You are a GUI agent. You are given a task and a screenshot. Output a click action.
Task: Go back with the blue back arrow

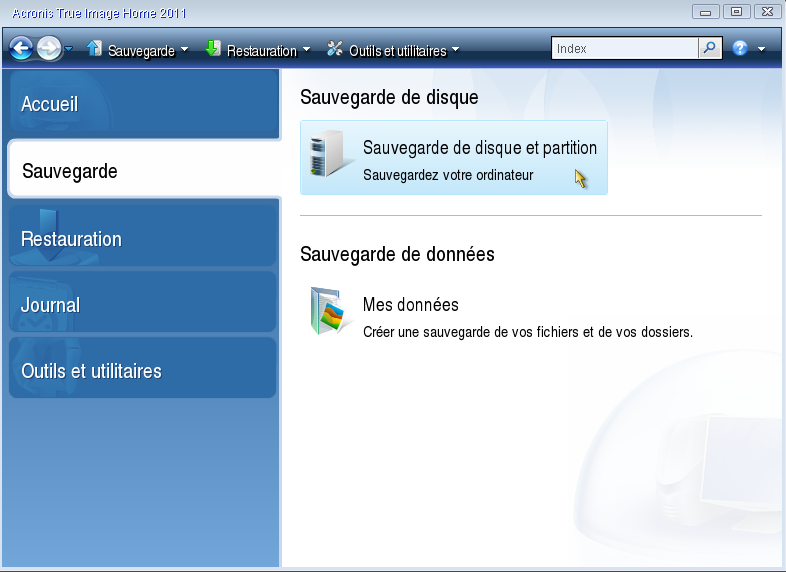coord(22,49)
